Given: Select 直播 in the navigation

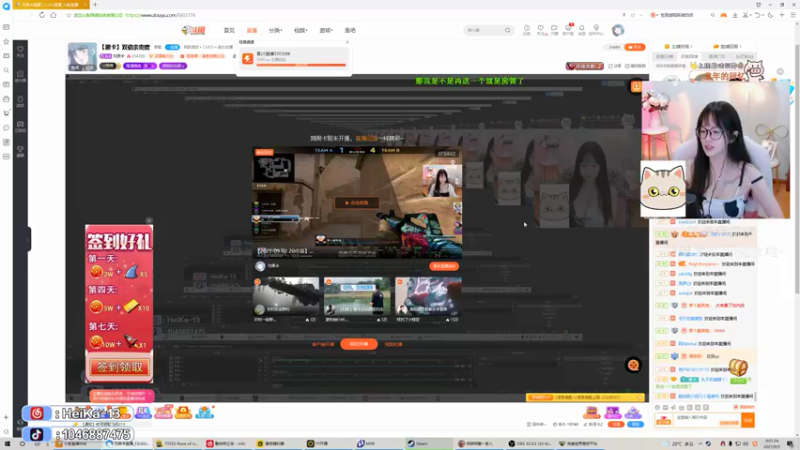Looking at the screenshot, I should point(252,31).
